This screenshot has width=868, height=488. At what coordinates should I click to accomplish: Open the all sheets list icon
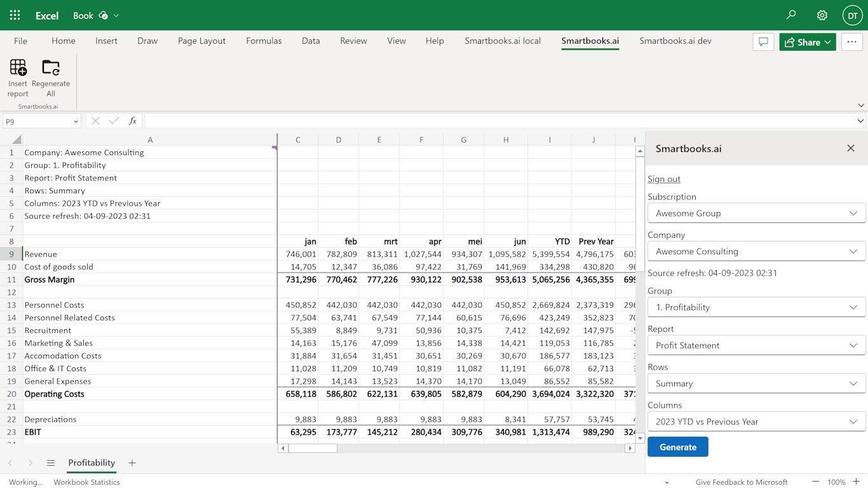[x=51, y=463]
